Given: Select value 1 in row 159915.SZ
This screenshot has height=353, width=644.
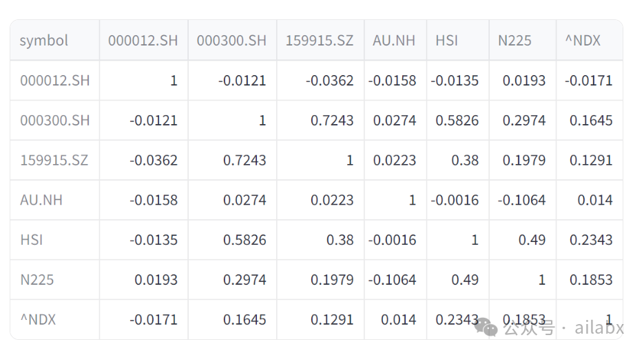Looking at the screenshot, I should click(x=350, y=160).
